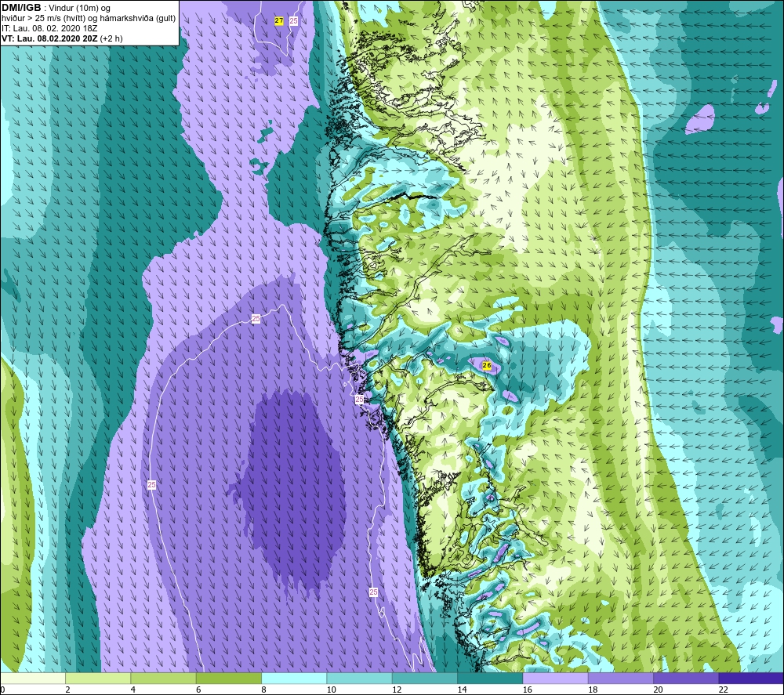Select the 10–12 m/s light teal swatch

click(x=360, y=678)
